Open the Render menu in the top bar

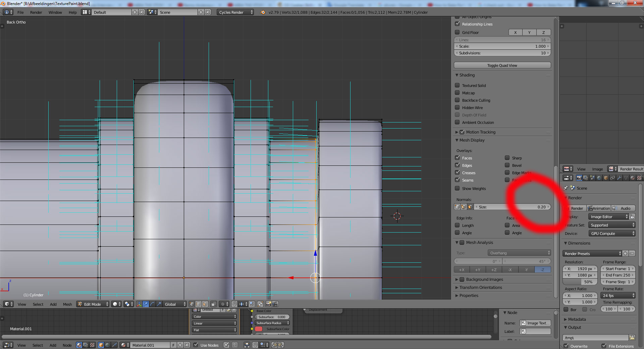point(36,12)
